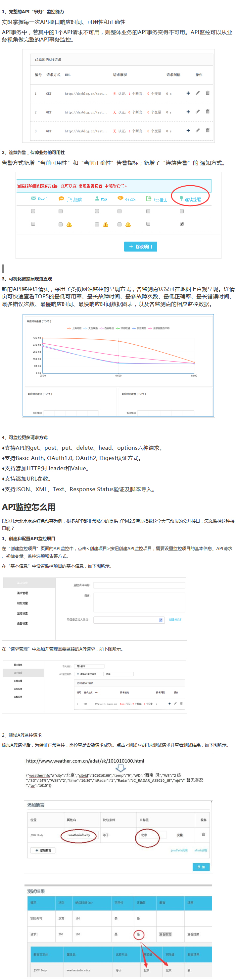Click the 上海电信 legend entry in the chart
This screenshot has width=238, height=980.
pos(74,328)
